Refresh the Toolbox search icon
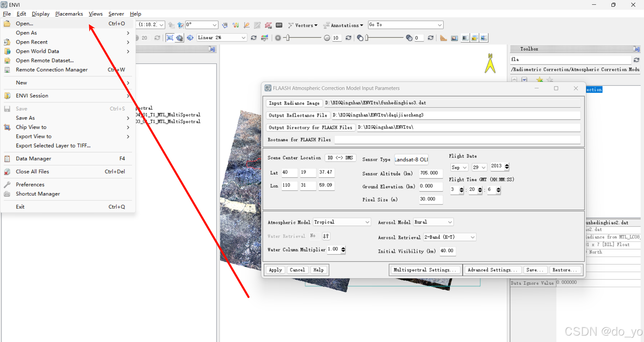 (636, 60)
